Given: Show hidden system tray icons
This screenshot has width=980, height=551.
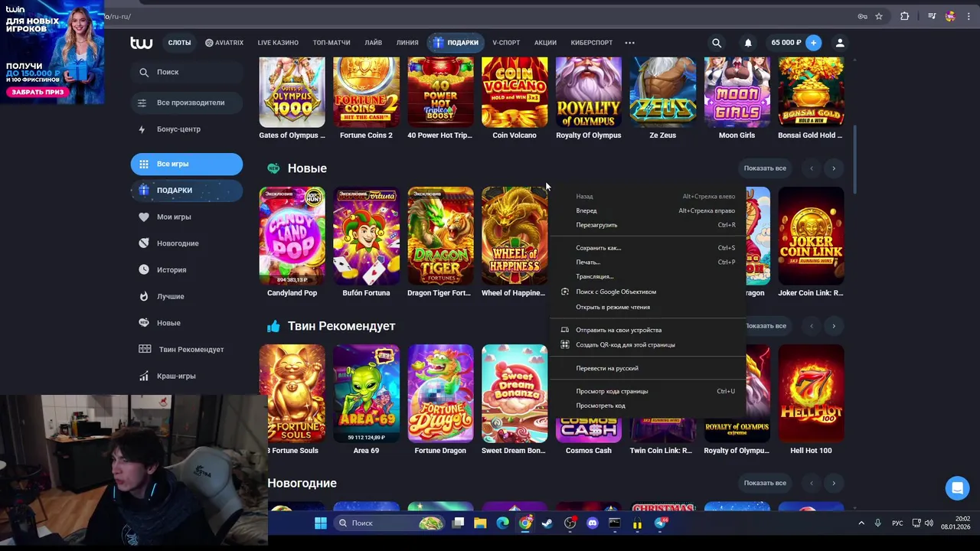Looking at the screenshot, I should coord(861,523).
